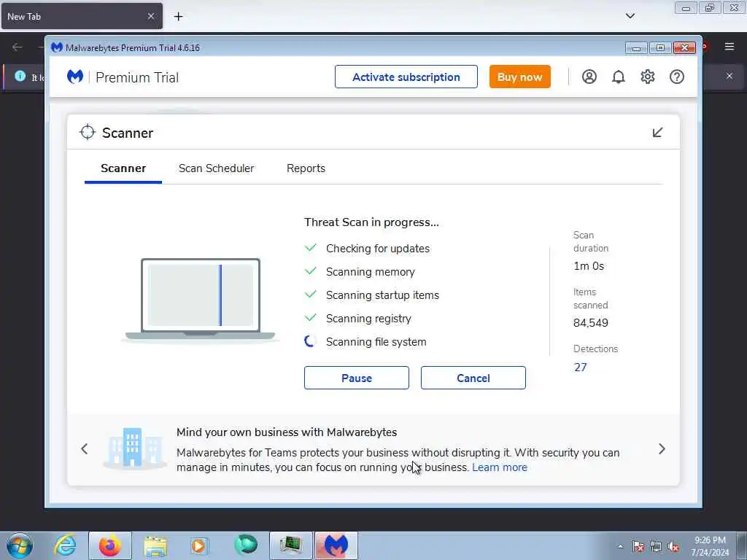This screenshot has height=560, width=747.
Task: Switch to Firefox in the taskbar
Action: point(109,545)
